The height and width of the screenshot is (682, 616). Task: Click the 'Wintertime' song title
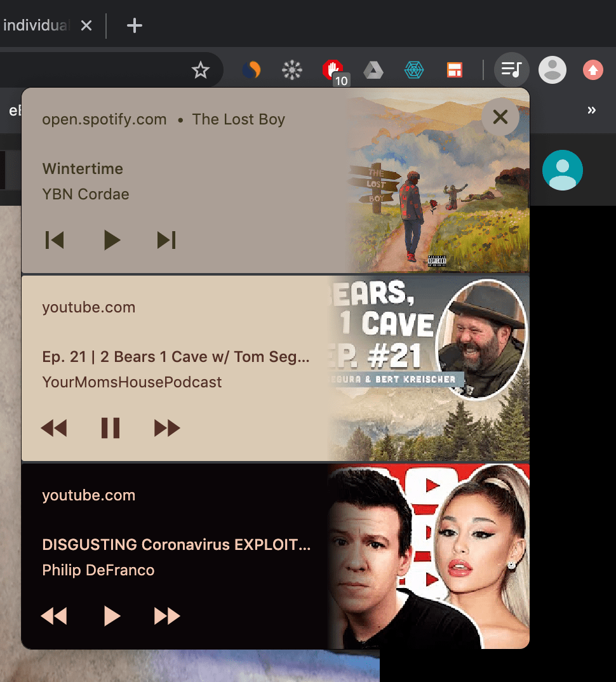pos(83,169)
